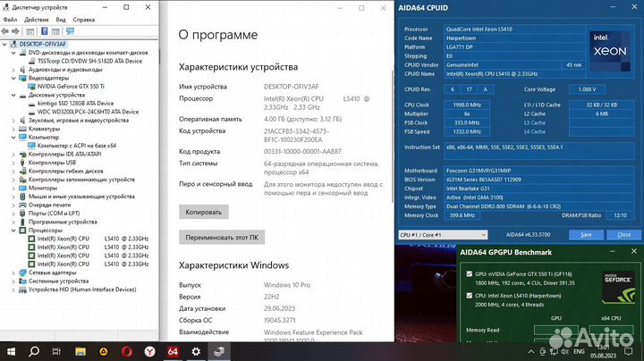This screenshot has height=361, width=644.
Task: Open the Windows Start button
Action: tap(11, 350)
